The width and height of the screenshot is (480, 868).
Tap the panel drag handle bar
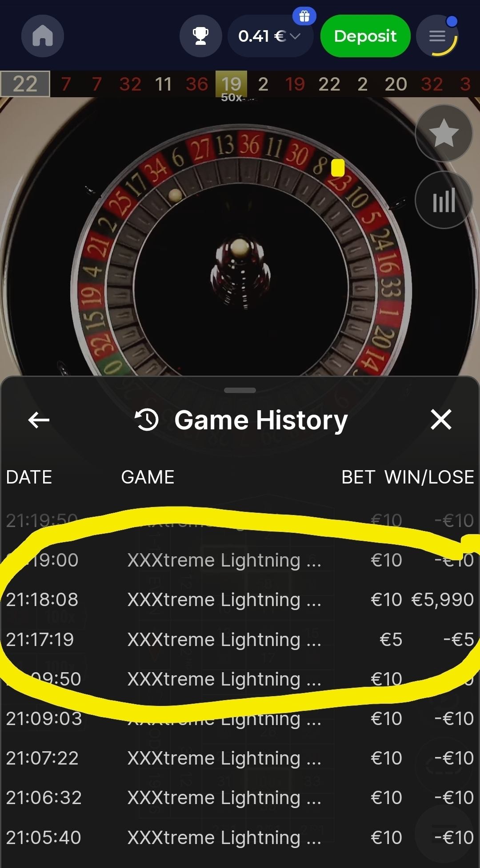point(240,390)
